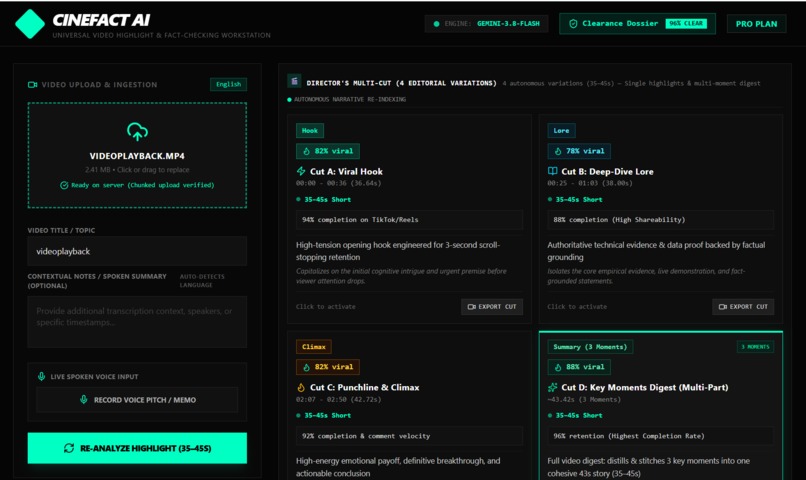Click flame icon in 88% viral badge
The height and width of the screenshot is (480, 806).
[558, 367]
